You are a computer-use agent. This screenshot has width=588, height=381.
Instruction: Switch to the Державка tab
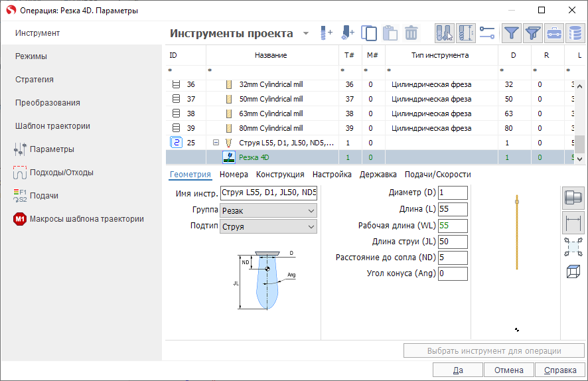point(378,175)
